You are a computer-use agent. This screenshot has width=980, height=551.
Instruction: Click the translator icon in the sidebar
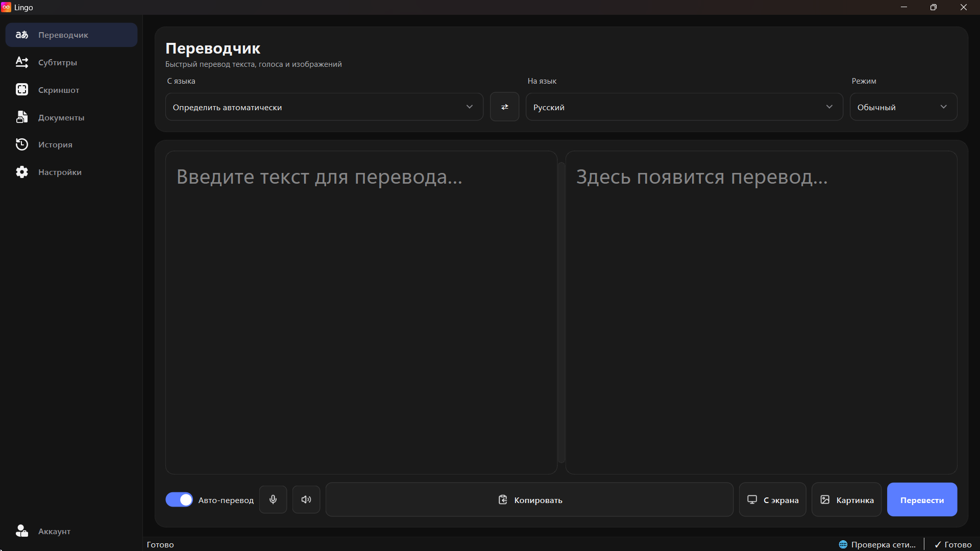coord(22,35)
